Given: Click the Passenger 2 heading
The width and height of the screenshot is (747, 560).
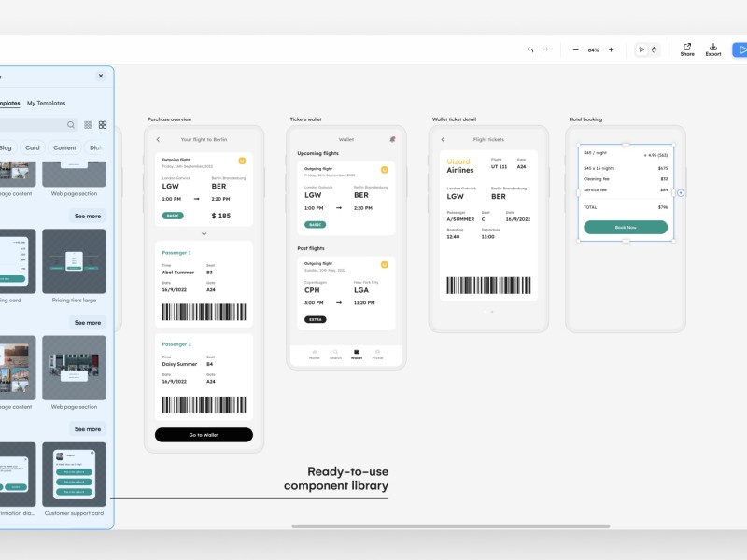Looking at the screenshot, I should tap(176, 344).
